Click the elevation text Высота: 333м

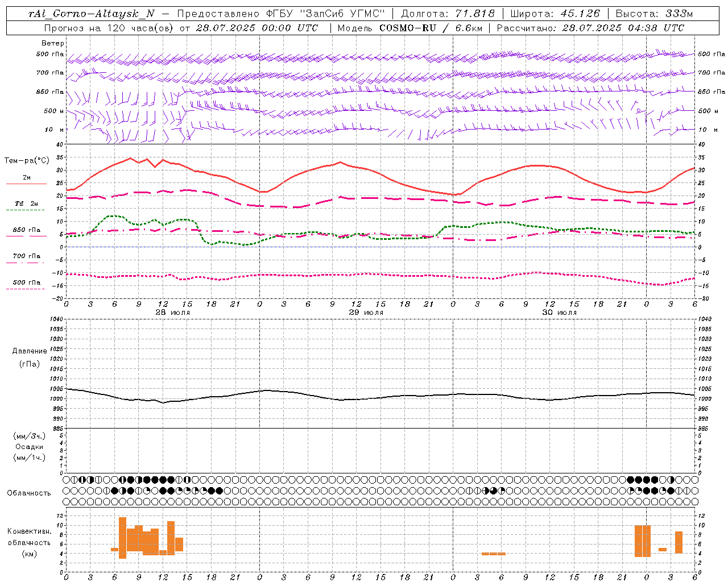(x=655, y=14)
